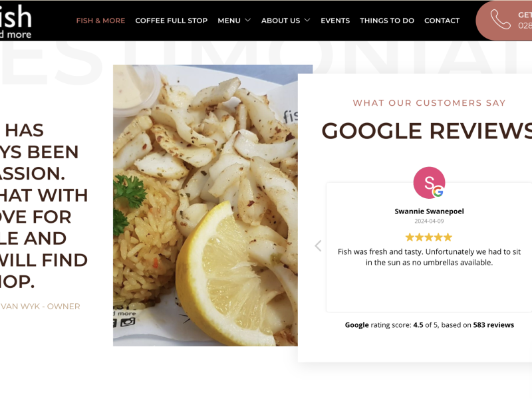Click the calamari and rice photo
The height and width of the screenshot is (399, 532).
click(x=205, y=205)
